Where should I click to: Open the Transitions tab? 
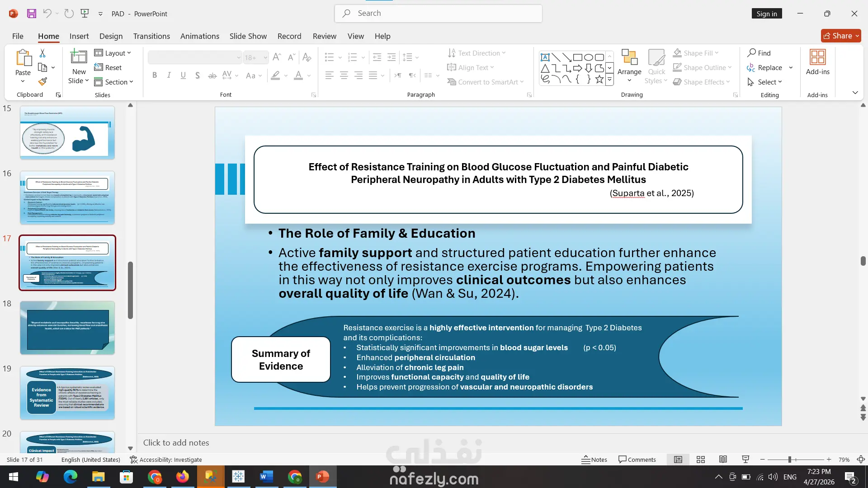pos(151,36)
